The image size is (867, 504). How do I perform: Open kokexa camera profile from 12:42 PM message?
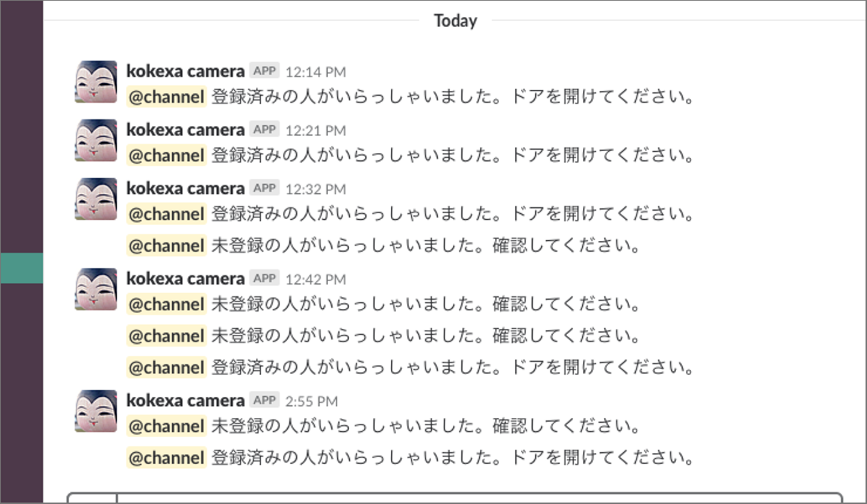point(185,279)
